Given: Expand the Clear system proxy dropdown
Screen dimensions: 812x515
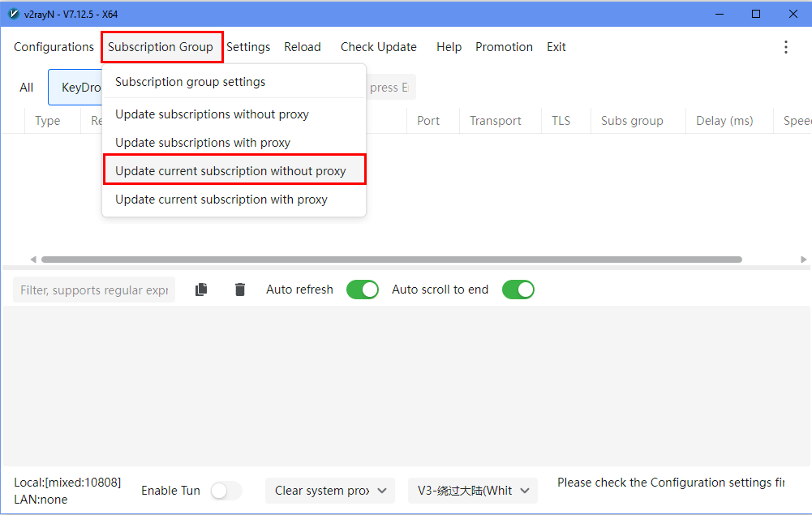Looking at the screenshot, I should (329, 491).
